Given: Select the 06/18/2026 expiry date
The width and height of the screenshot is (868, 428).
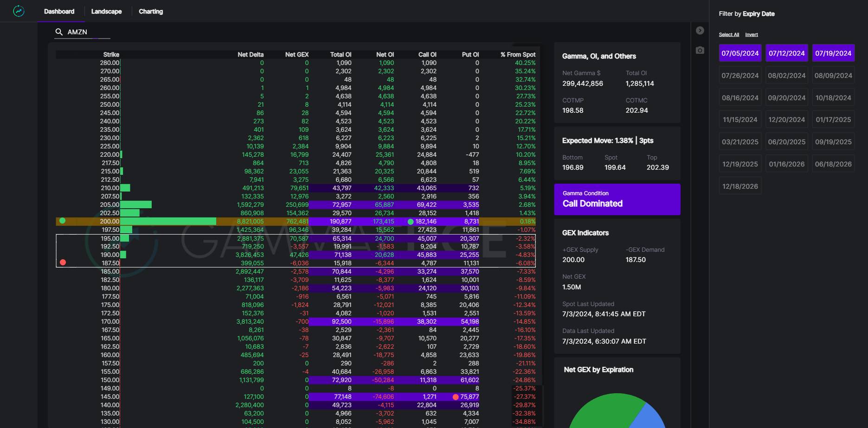Looking at the screenshot, I should click(x=833, y=164).
